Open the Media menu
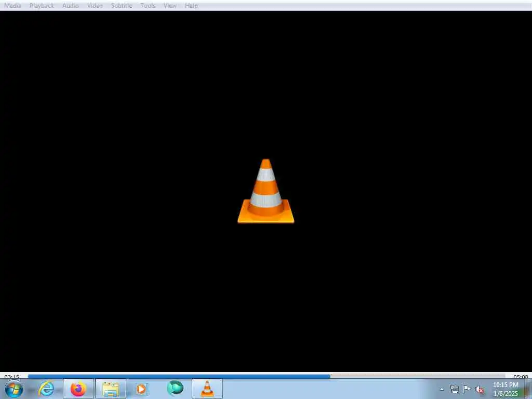Viewport: 532px width, 399px height. tap(12, 6)
